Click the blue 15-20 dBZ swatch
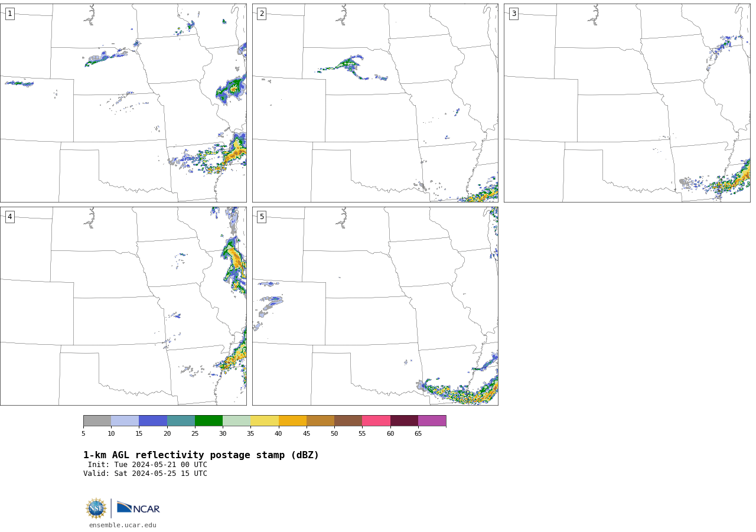This screenshot has height=532, width=756. 153,420
